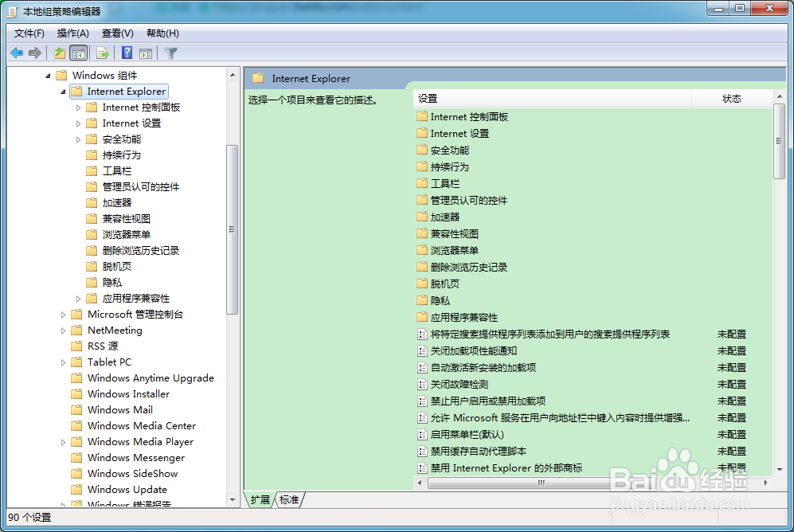
Task: Click folder icon of Internet 控制面板 in list
Action: point(422,116)
